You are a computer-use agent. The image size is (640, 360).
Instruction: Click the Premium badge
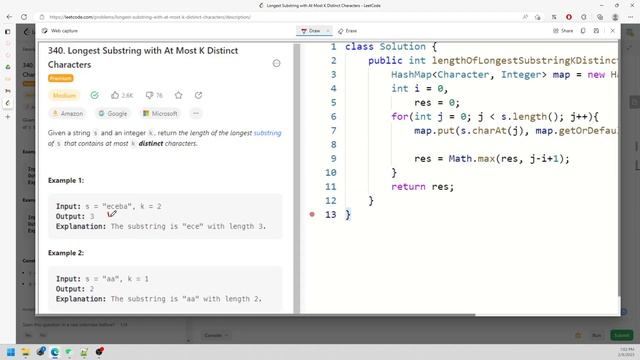click(60, 78)
